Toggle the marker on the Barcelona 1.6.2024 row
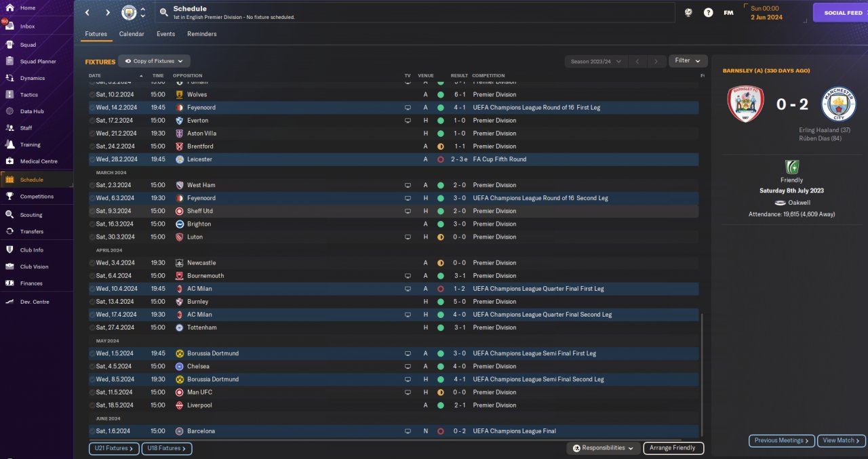The image size is (868, 459). coord(92,431)
